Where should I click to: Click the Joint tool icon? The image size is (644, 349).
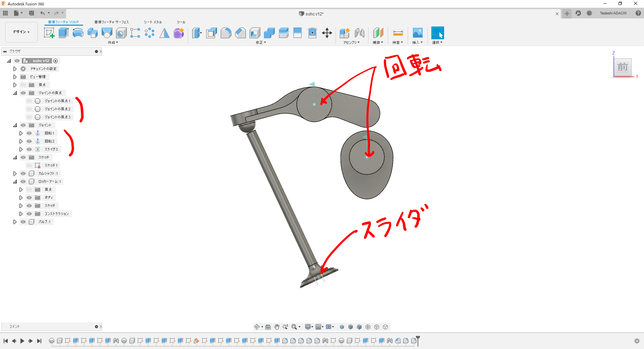[359, 33]
